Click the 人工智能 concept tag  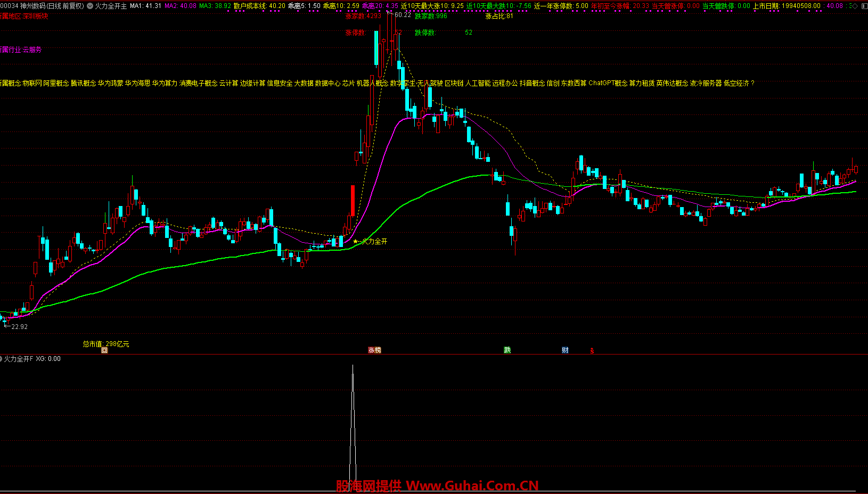pos(478,83)
